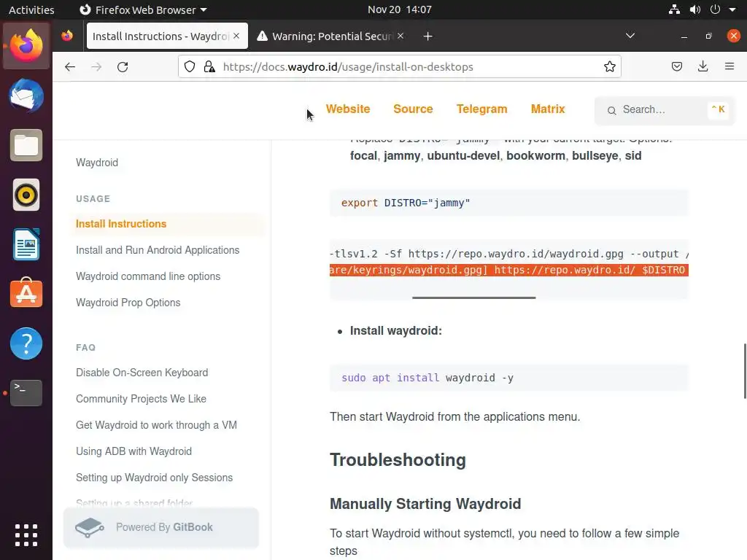Bookmark this page with the star

coord(609,66)
